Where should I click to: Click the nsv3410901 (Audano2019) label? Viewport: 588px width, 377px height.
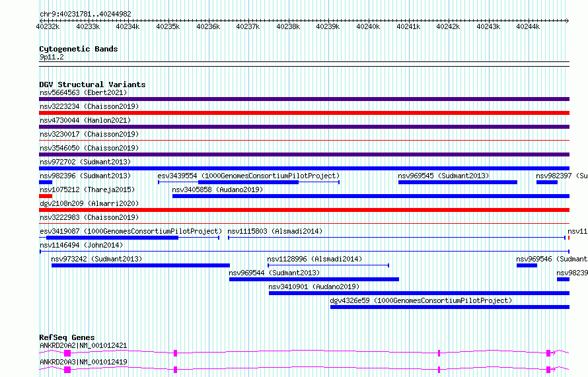(x=313, y=287)
